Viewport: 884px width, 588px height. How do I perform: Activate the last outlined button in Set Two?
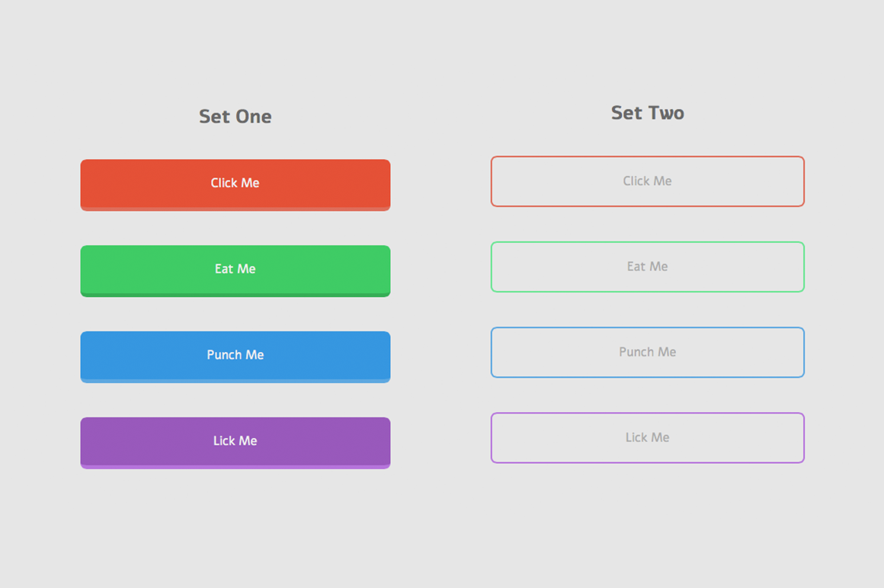(x=647, y=438)
